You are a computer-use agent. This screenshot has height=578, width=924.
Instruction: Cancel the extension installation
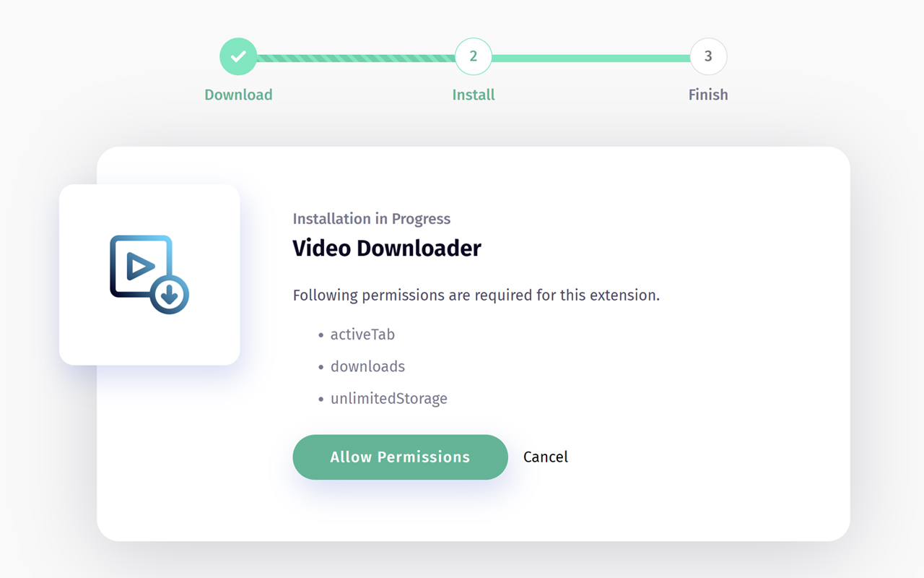545,457
